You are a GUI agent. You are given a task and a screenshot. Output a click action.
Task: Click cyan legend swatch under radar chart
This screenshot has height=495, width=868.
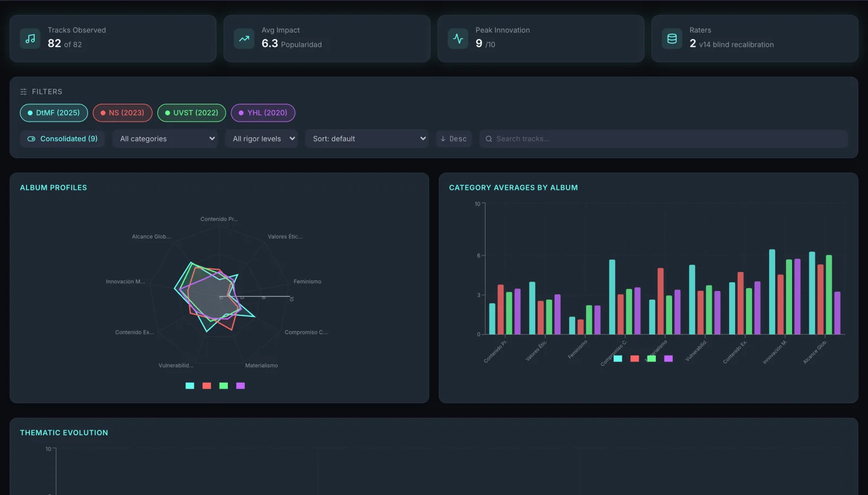click(190, 386)
